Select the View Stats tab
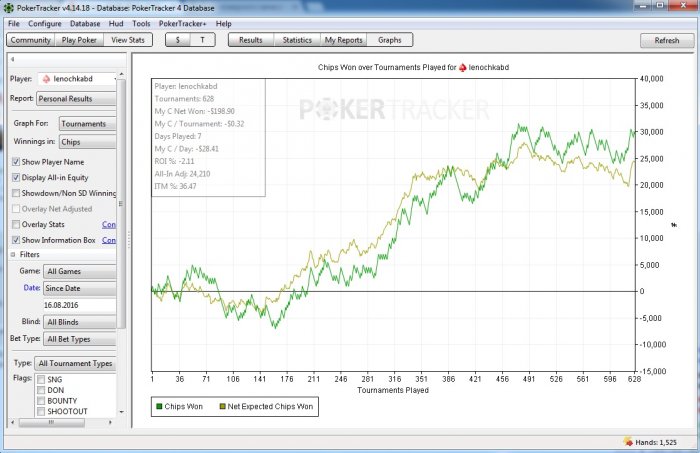 [128, 40]
